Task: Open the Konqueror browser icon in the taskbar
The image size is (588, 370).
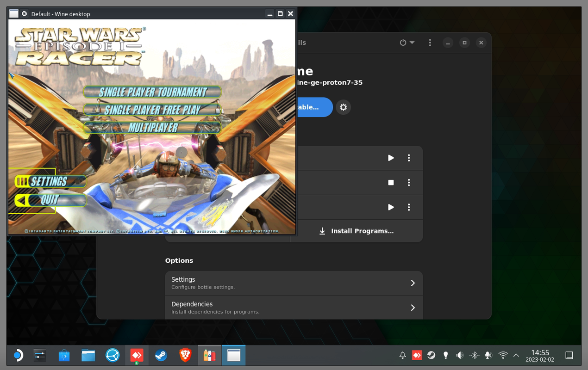Action: click(113, 355)
